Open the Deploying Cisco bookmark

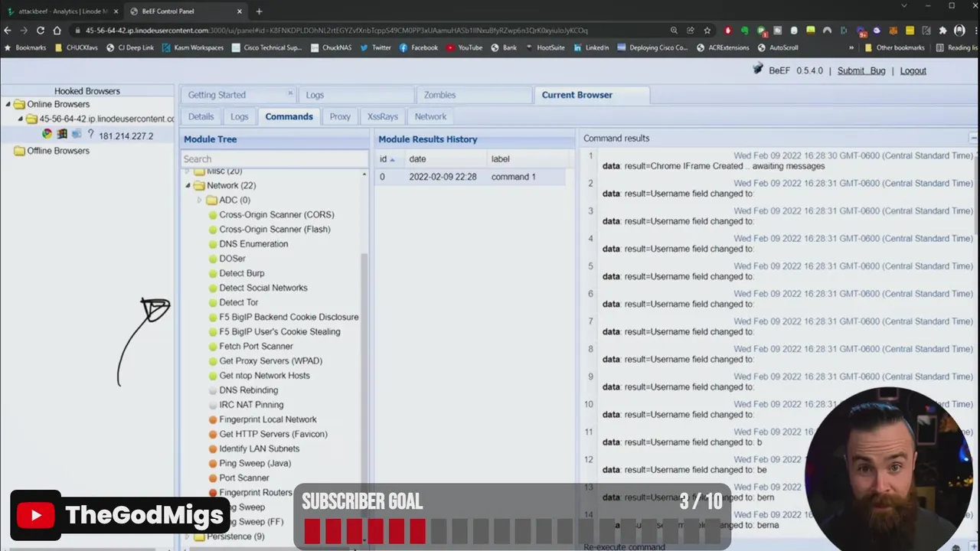tap(652, 47)
